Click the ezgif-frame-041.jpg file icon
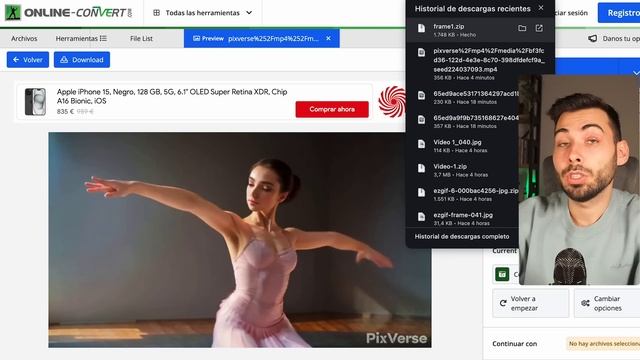Viewport: 640px width, 360px height. point(421,217)
